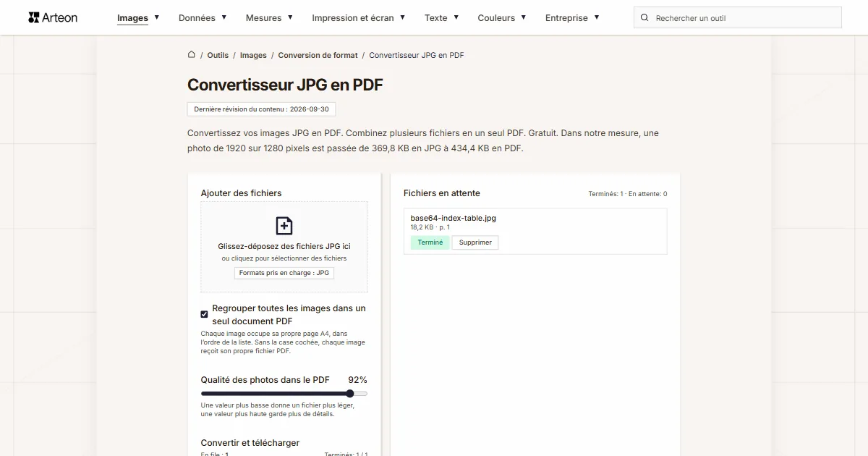Click the 'Convertir et télécharger' heading
The image size is (868, 456).
tap(250, 443)
